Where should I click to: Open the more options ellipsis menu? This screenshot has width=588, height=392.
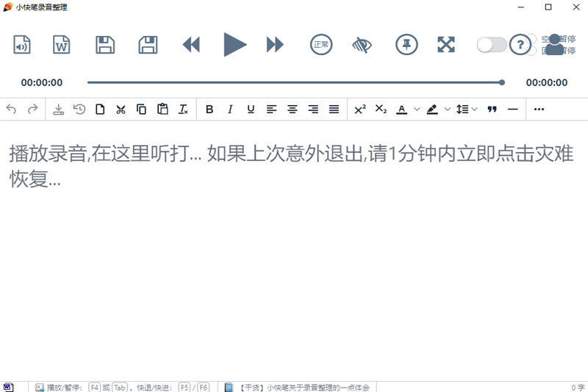coord(539,109)
